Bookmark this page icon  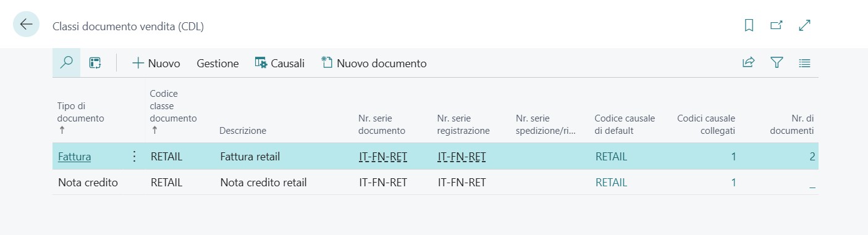(x=749, y=26)
